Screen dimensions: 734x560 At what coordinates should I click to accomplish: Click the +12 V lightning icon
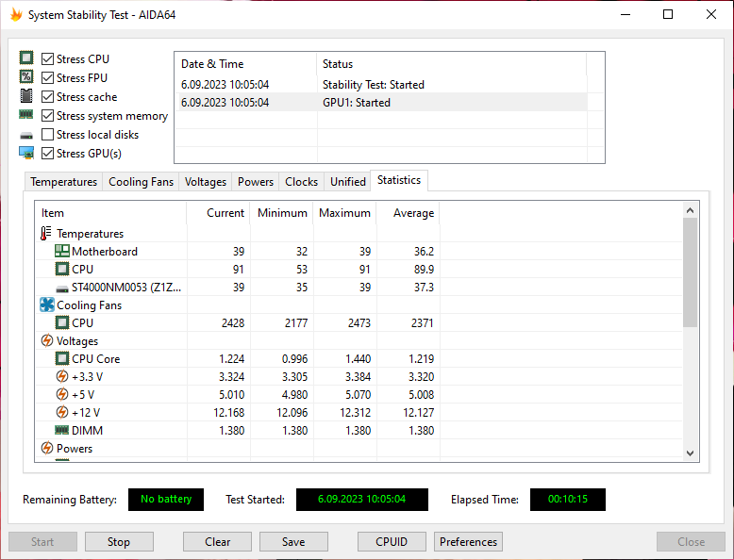[x=61, y=412]
